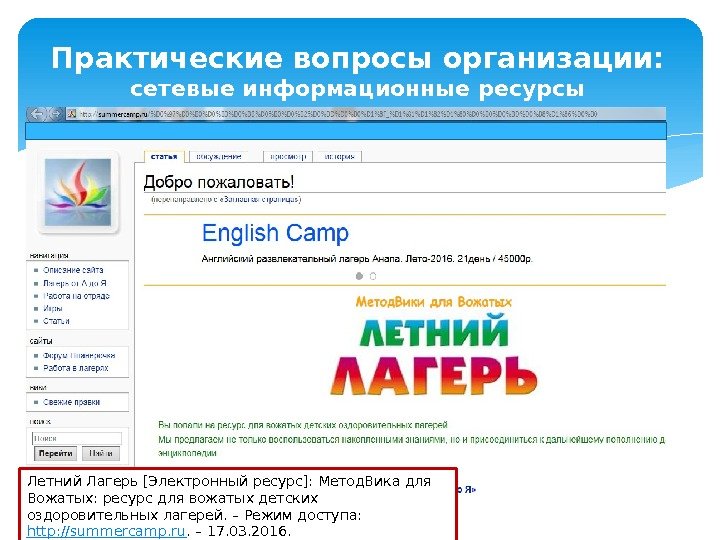Click the 'English Camp' banner heading
The height and width of the screenshot is (540, 720).
pyautogui.click(x=276, y=233)
